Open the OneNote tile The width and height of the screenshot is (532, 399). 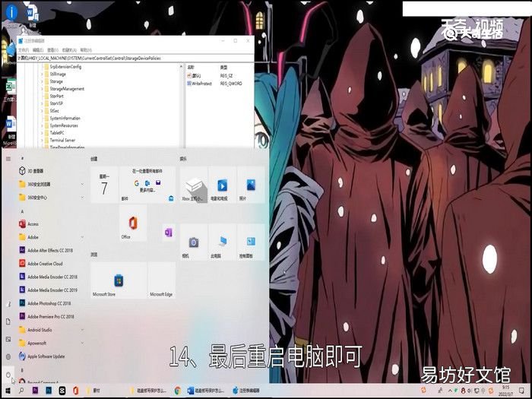point(169,233)
